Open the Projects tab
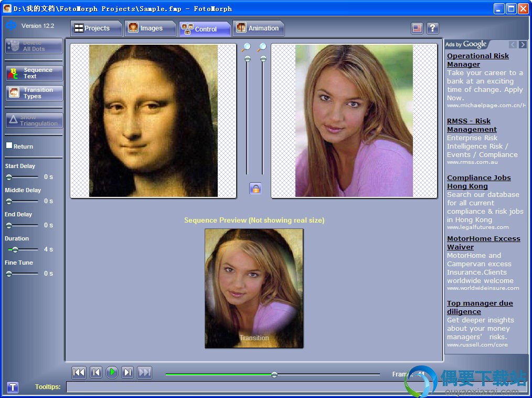The image size is (532, 398). point(97,28)
